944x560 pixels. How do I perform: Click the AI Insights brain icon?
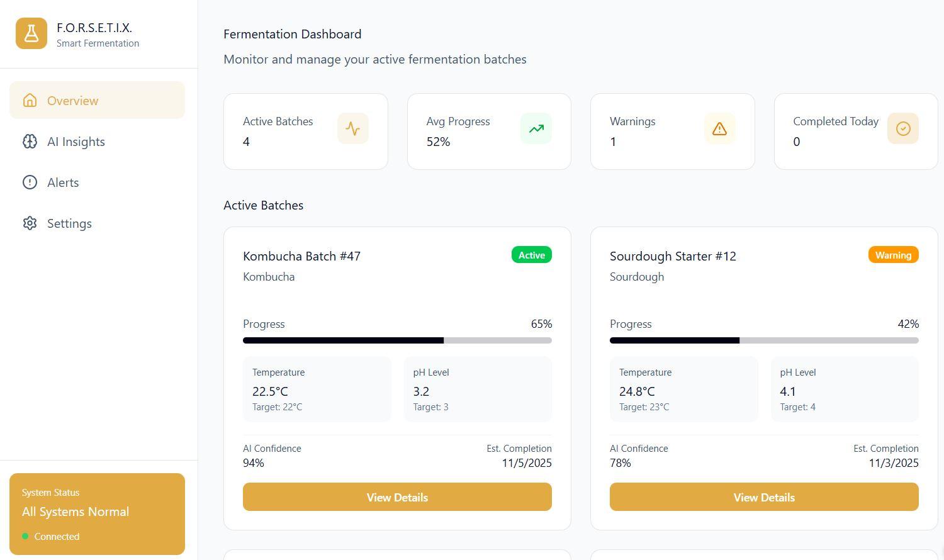[x=30, y=142]
